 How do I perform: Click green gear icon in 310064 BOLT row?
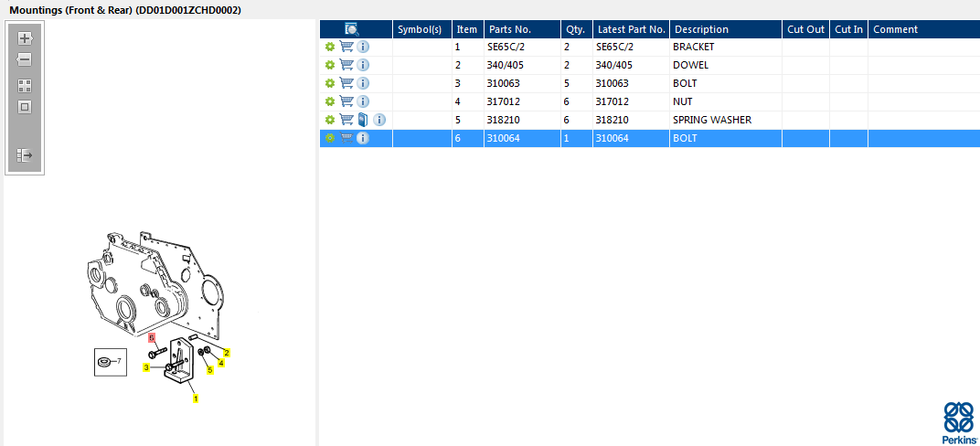(x=330, y=138)
